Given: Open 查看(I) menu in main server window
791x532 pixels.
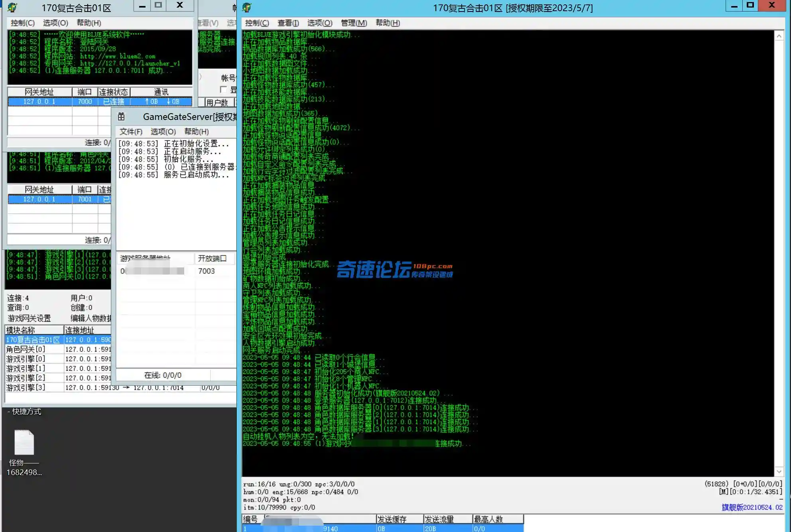Looking at the screenshot, I should [x=288, y=23].
